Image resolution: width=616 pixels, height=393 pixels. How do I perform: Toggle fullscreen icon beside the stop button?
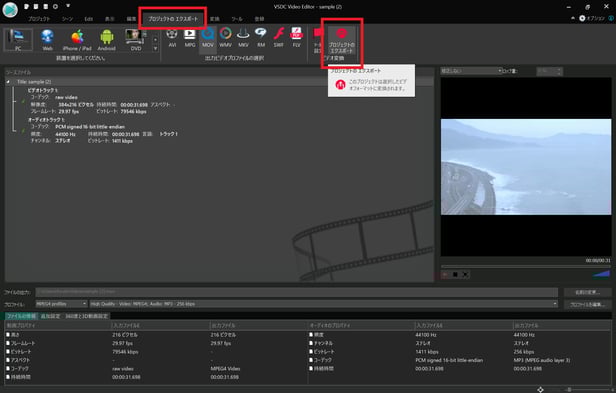[x=465, y=275]
